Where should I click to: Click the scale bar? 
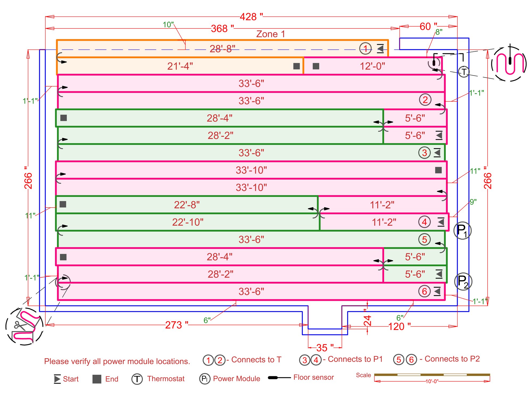pyautogui.click(x=432, y=375)
